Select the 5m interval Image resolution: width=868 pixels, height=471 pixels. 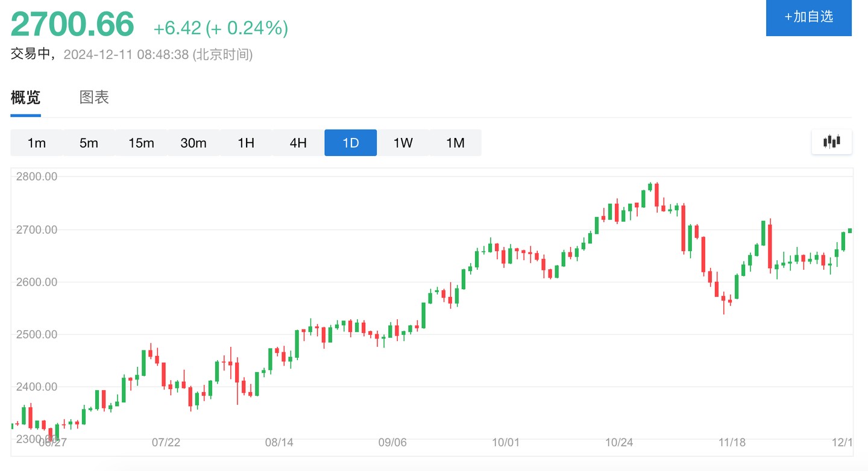89,143
